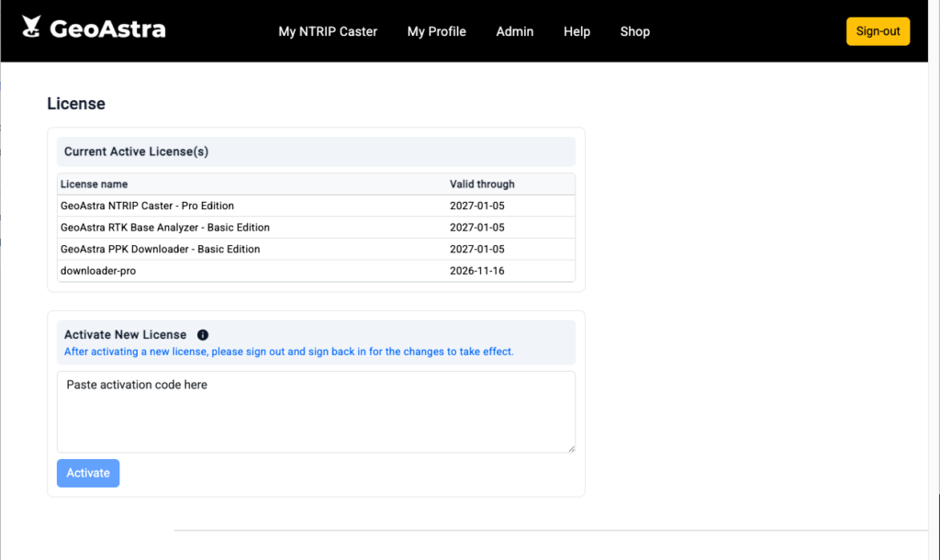Image resolution: width=940 pixels, height=560 pixels.
Task: Click the blue Activate button
Action: 88,473
